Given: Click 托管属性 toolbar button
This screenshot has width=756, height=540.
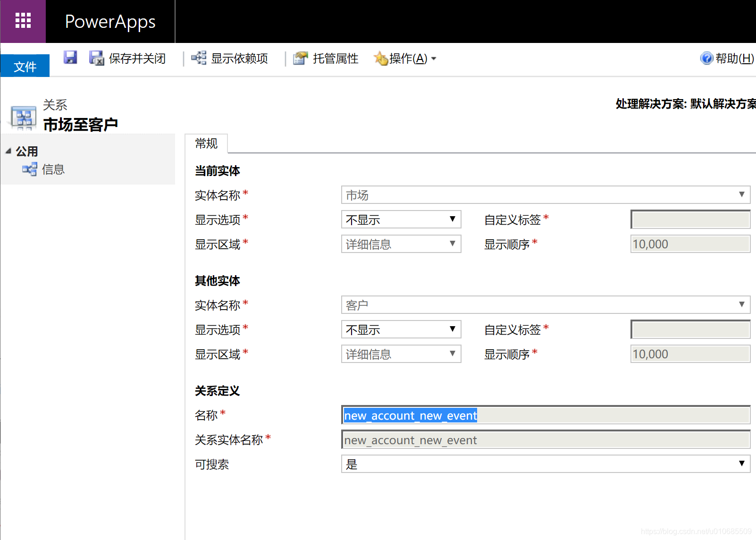Looking at the screenshot, I should coord(326,58).
